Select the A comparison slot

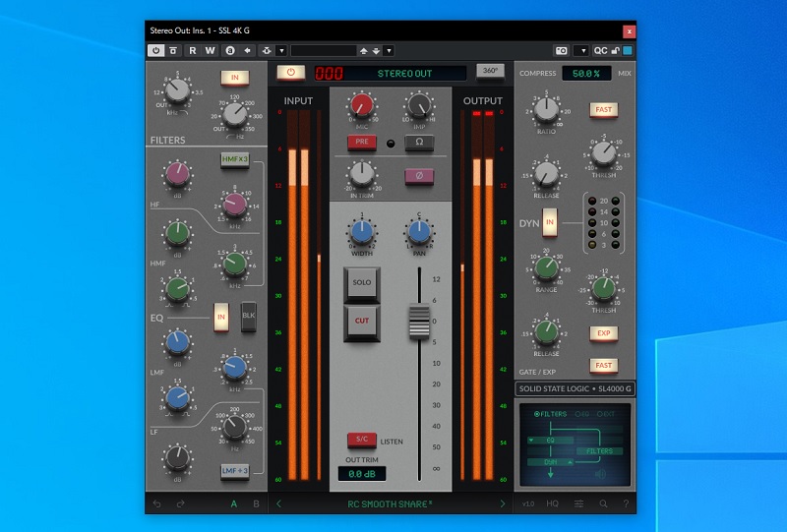pos(234,503)
